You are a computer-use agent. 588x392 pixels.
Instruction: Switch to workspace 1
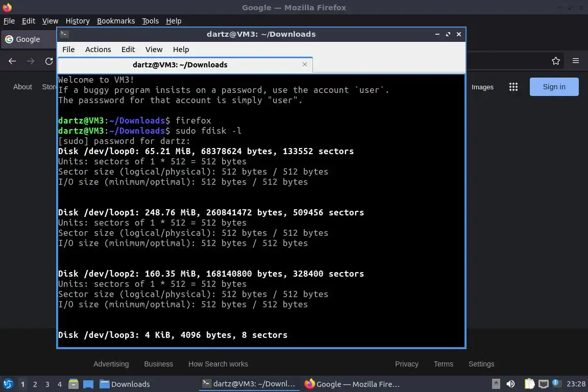[x=23, y=384]
